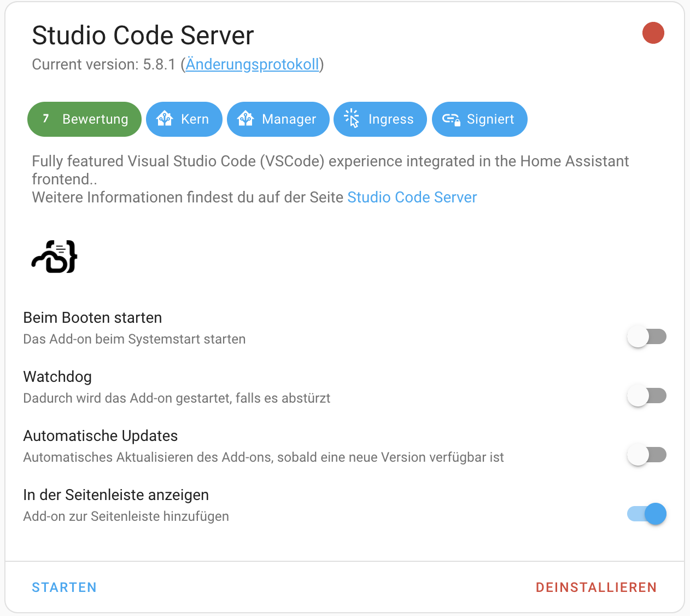Image resolution: width=690 pixels, height=616 pixels.
Task: Click the Studio Code Server add-on logo
Action: tap(54, 256)
